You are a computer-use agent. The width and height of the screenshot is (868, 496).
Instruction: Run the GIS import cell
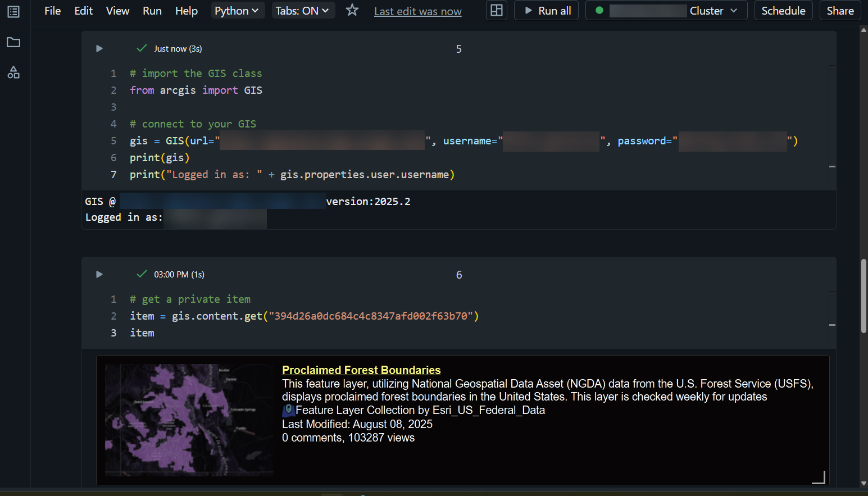pyautogui.click(x=99, y=49)
